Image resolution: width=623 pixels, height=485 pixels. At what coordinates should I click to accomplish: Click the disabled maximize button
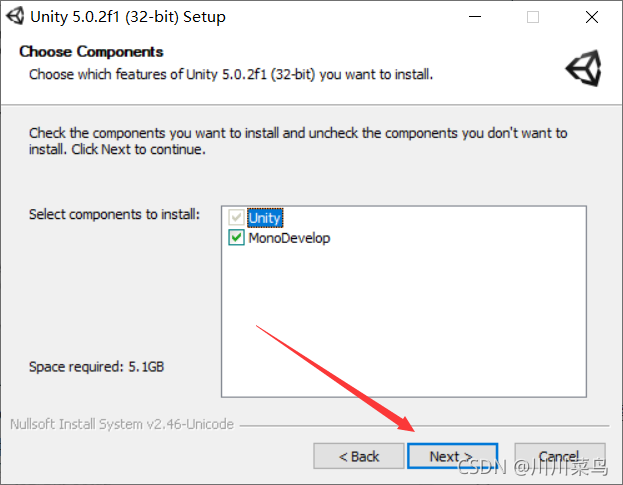(x=533, y=17)
